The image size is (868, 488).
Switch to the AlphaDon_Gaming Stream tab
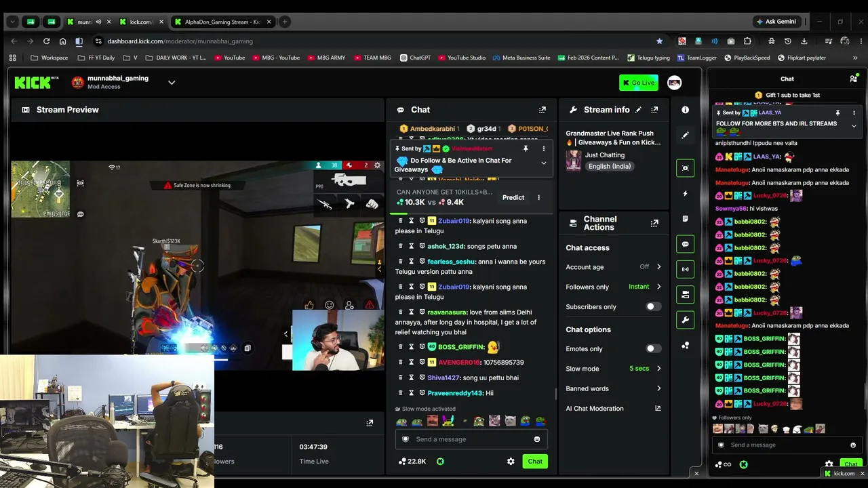pyautogui.click(x=222, y=22)
